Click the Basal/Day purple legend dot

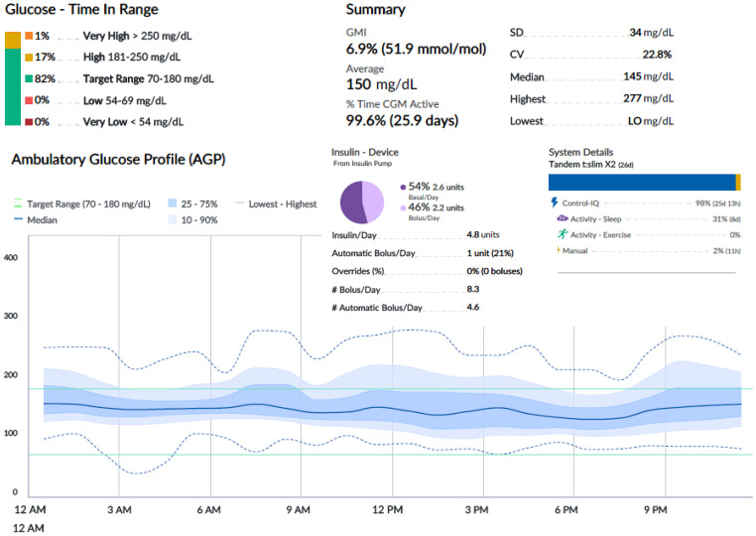click(x=403, y=188)
